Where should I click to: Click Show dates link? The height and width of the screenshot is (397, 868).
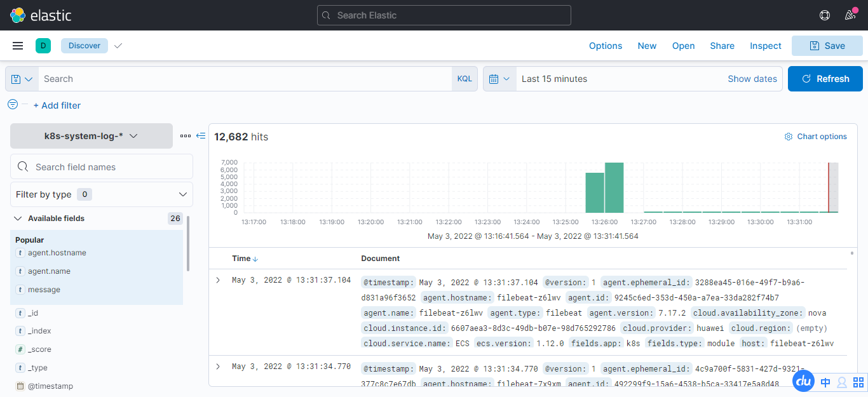click(x=752, y=79)
